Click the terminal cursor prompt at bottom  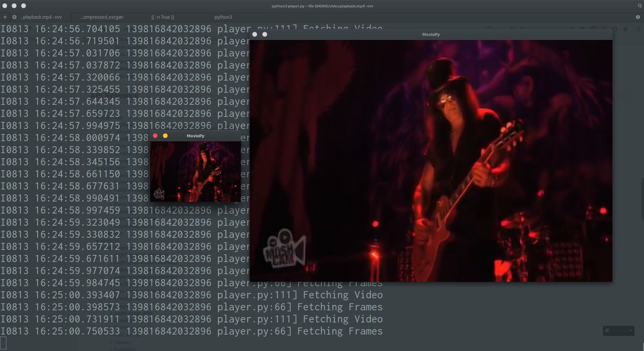[x=3, y=343]
